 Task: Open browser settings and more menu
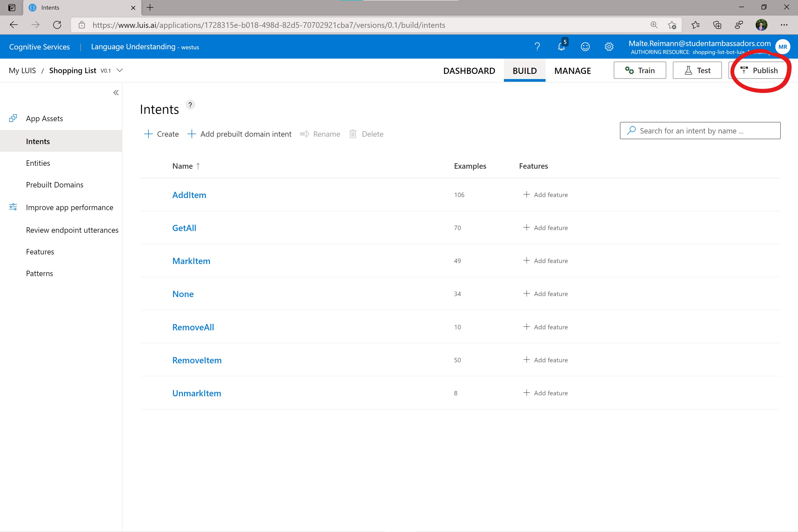(x=784, y=25)
